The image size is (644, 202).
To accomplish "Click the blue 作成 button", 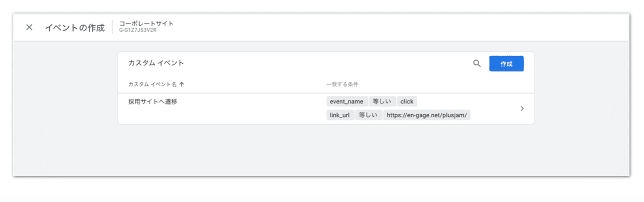I will point(506,64).
